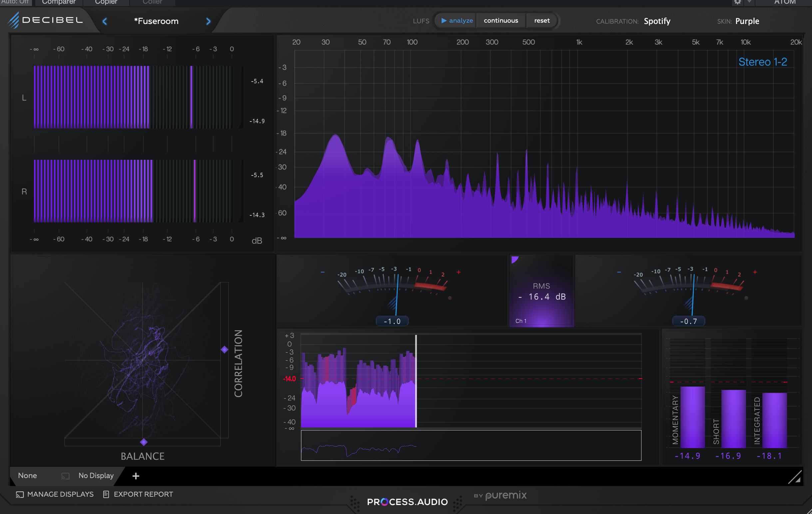Reset the LUFS measurements
The width and height of the screenshot is (812, 514).
541,20
